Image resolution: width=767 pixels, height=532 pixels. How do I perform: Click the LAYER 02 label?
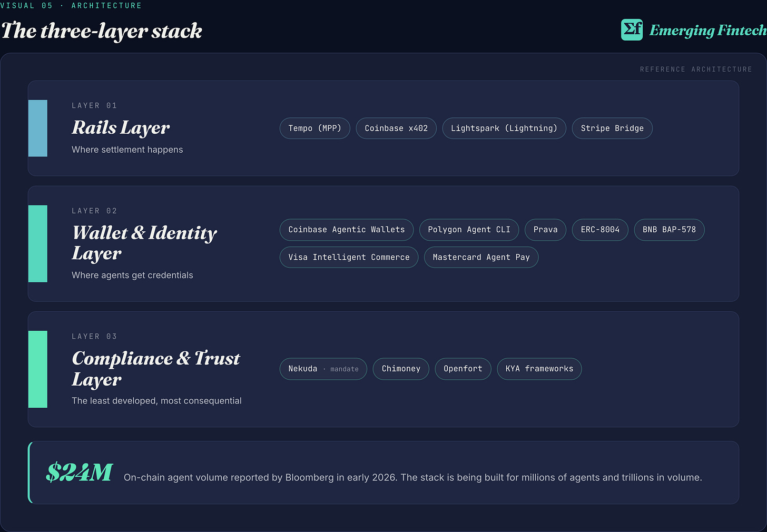pyautogui.click(x=94, y=211)
